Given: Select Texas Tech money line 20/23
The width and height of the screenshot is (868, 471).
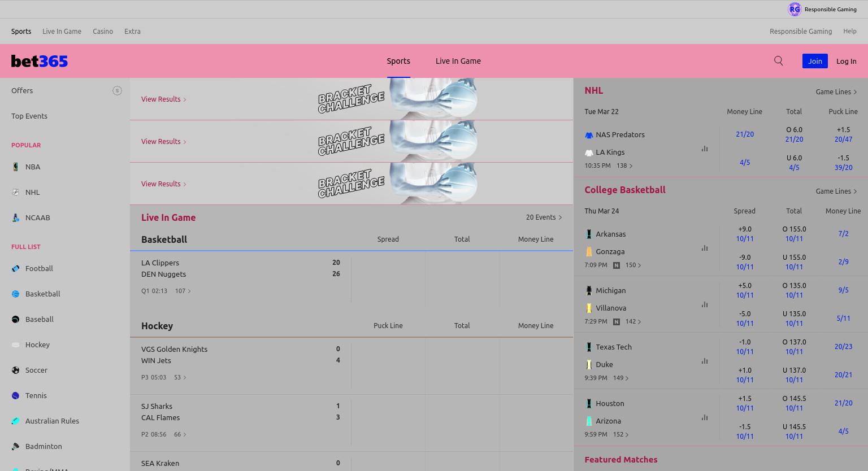Looking at the screenshot, I should 843,346.
